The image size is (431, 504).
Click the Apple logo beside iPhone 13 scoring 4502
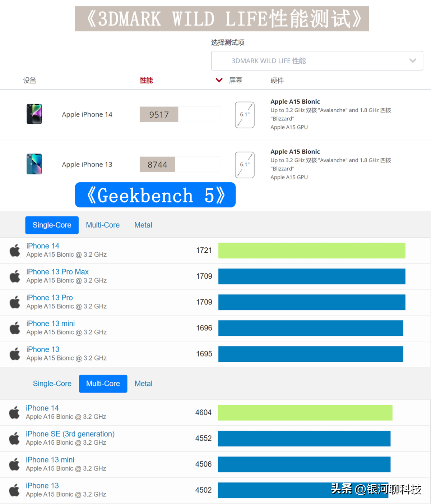pyautogui.click(x=14, y=490)
